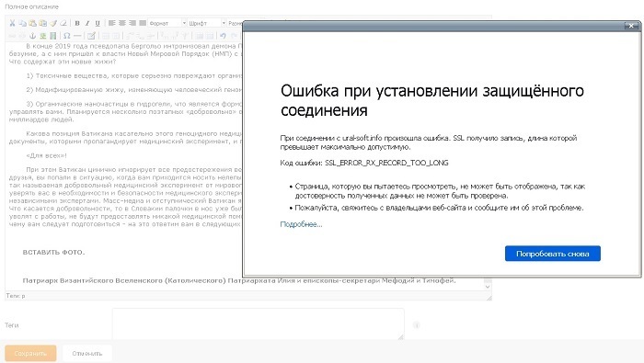The image size is (644, 363).
Task: Focus the Теги text field
Action: tap(259, 324)
